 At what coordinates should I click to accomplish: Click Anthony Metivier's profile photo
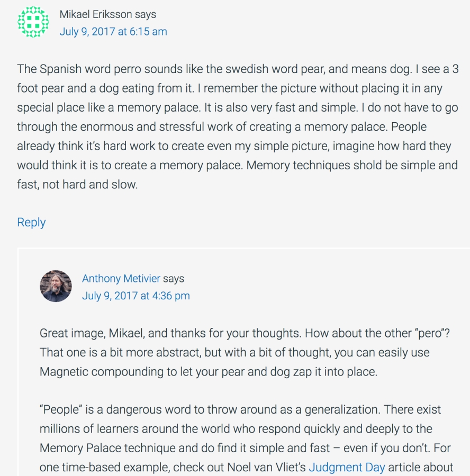click(x=56, y=286)
